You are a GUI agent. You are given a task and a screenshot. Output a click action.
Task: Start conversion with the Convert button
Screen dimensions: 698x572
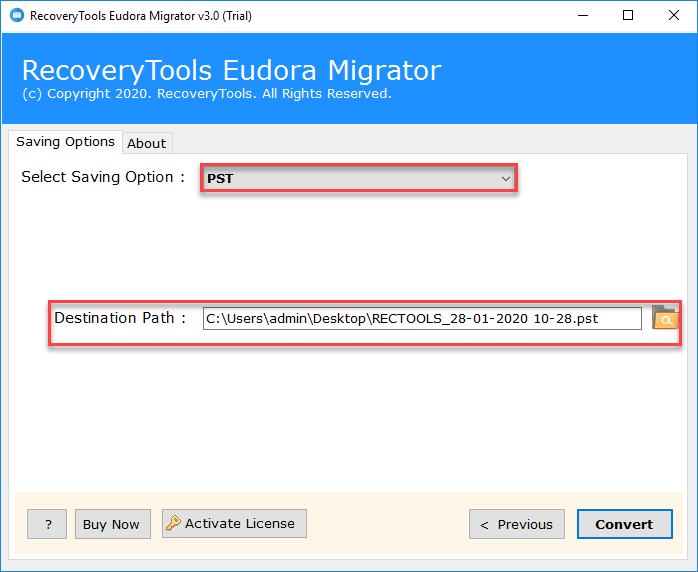625,524
